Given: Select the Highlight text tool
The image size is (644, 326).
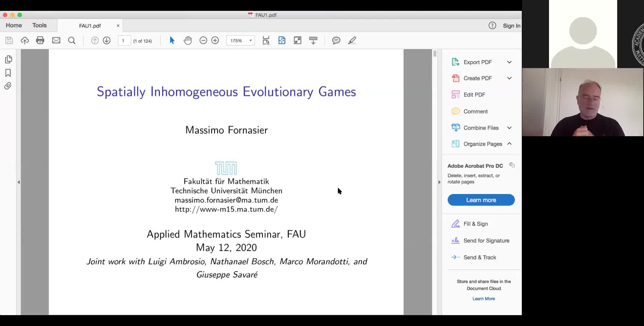Looking at the screenshot, I should 352,41.
